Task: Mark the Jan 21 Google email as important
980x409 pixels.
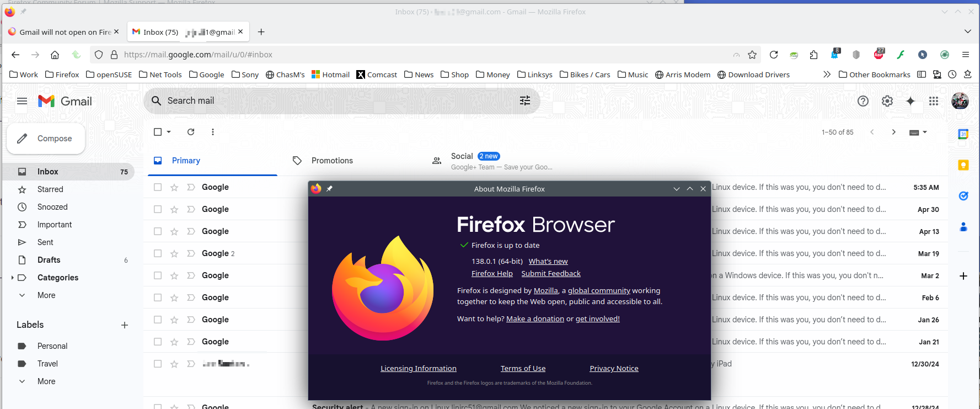Action: 191,342
